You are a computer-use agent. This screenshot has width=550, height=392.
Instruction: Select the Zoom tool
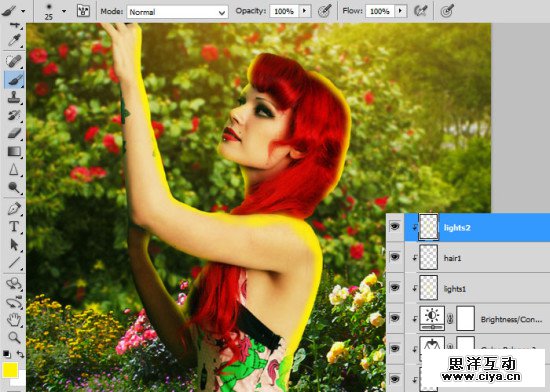tap(14, 337)
